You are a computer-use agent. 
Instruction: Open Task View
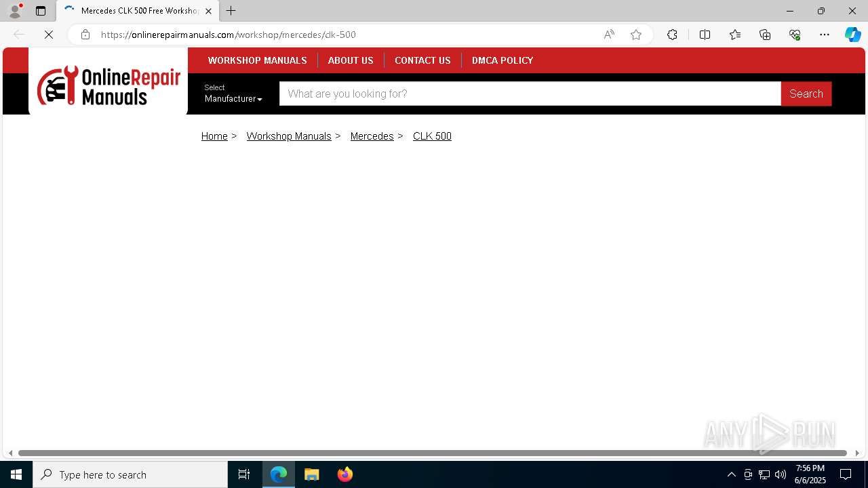(244, 474)
